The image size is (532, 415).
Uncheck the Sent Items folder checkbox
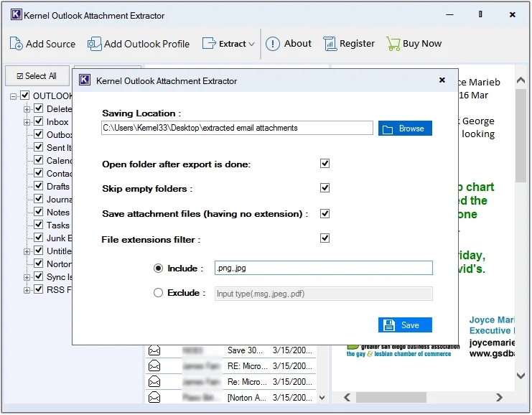tap(39, 147)
